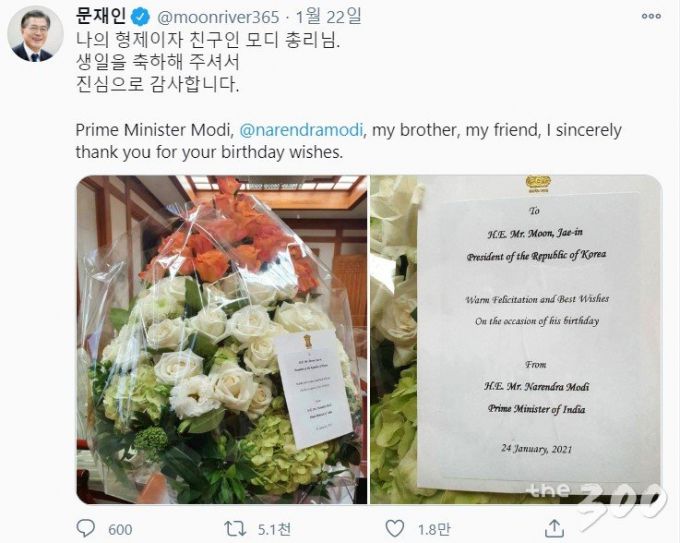Open the profile avatar picture
680x543 pixels.
(x=36, y=34)
